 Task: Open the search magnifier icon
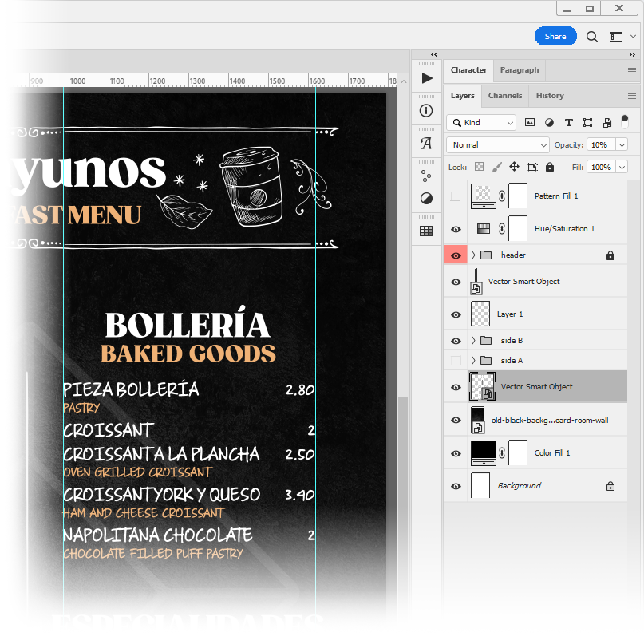(x=592, y=36)
